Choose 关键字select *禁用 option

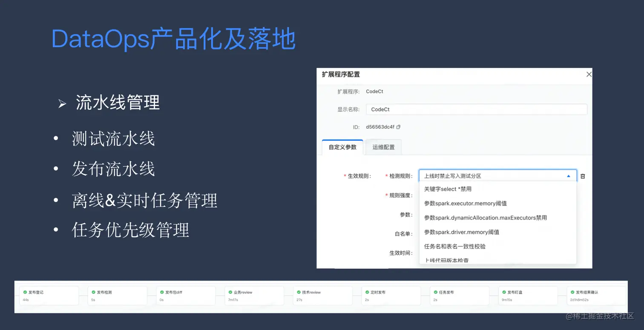point(497,189)
